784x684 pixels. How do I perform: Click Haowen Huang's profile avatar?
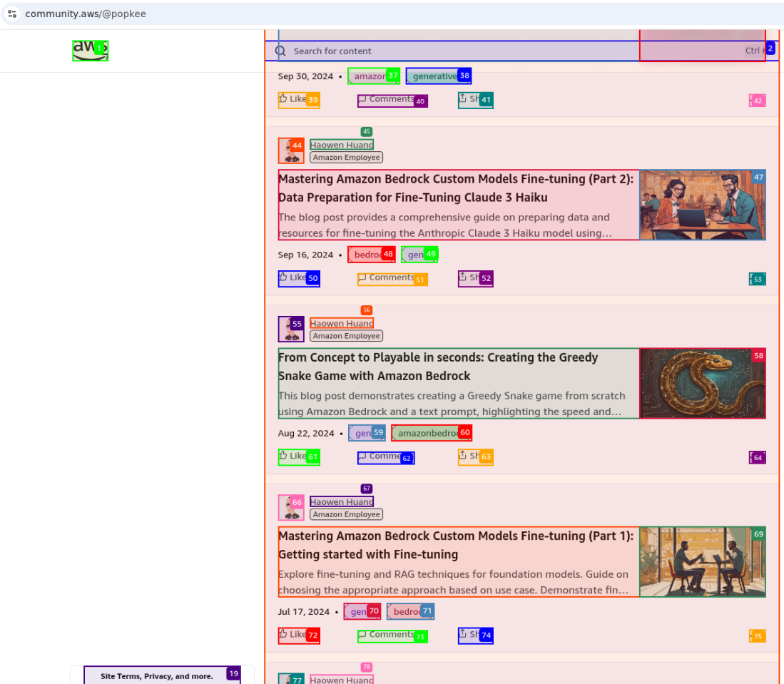click(x=292, y=150)
